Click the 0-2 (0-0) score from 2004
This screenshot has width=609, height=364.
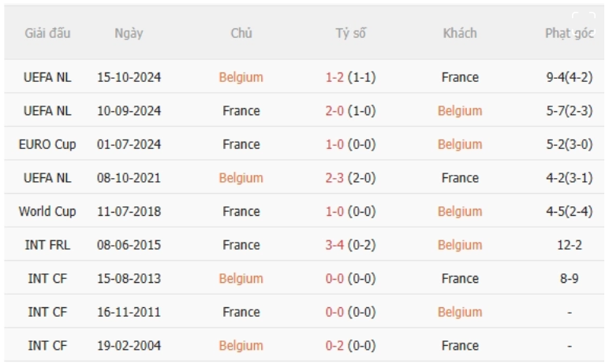tap(351, 346)
